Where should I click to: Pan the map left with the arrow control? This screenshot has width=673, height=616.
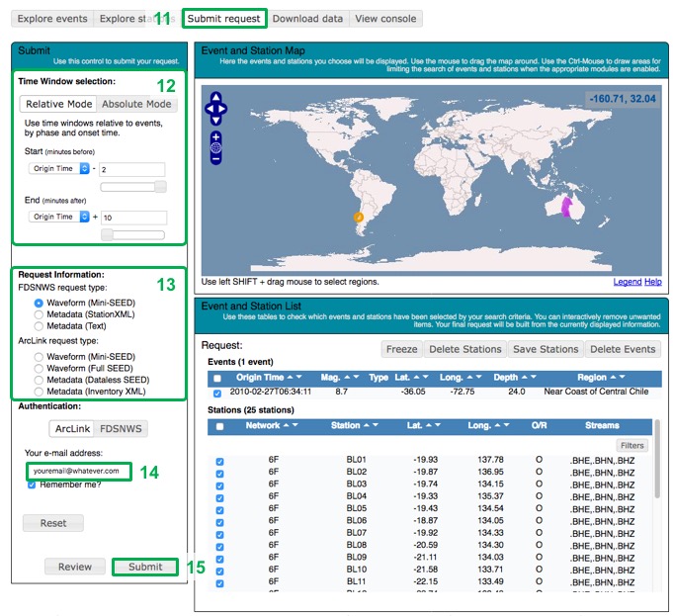(x=209, y=109)
